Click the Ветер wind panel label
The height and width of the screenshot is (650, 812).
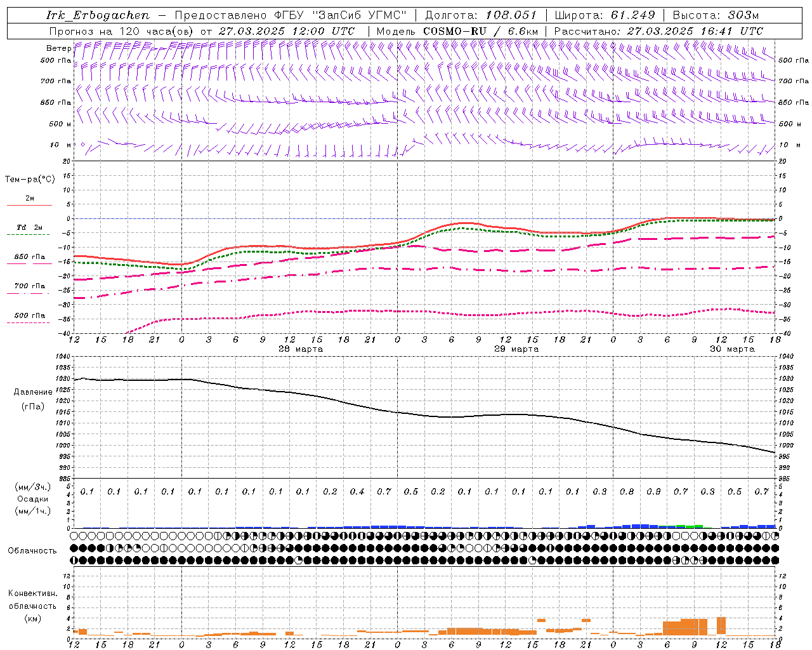coord(58,48)
